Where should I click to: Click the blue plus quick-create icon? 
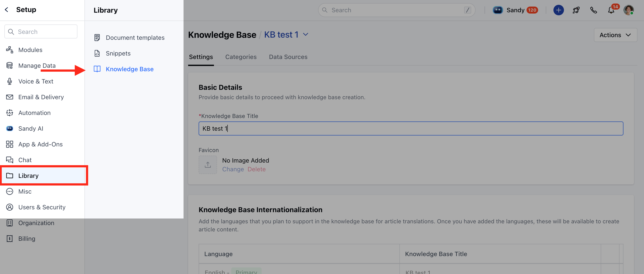coord(558,10)
